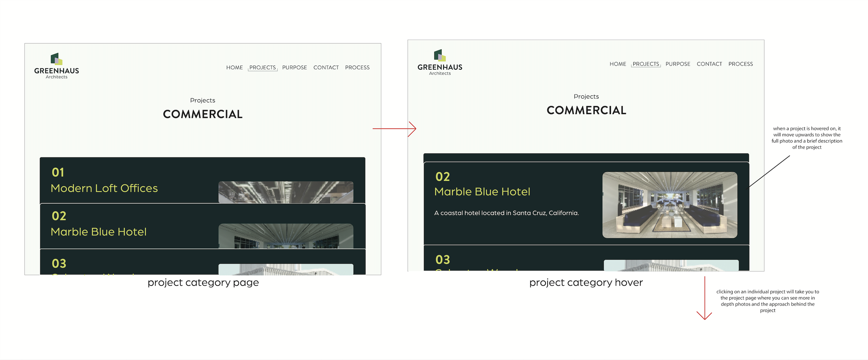The width and height of the screenshot is (868, 360).
Task: Click the cropped Marble Blue Hotel thumbnail in category page mockup
Action: pos(286,236)
